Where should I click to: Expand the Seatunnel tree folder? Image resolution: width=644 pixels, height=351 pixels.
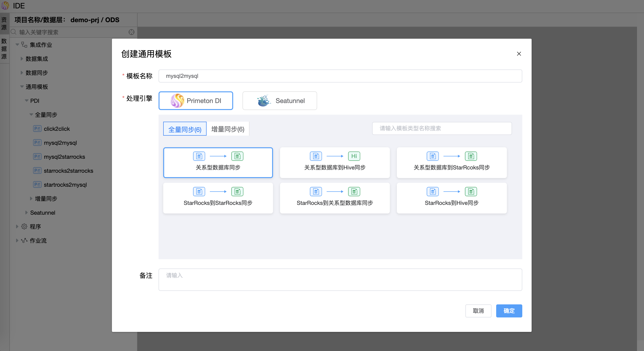point(27,213)
